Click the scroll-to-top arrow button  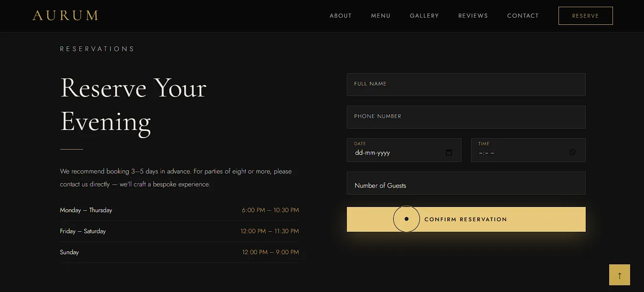(620, 275)
